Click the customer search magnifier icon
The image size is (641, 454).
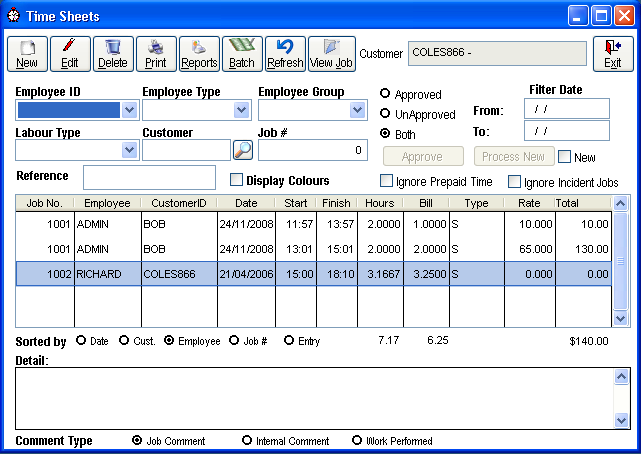tap(243, 150)
